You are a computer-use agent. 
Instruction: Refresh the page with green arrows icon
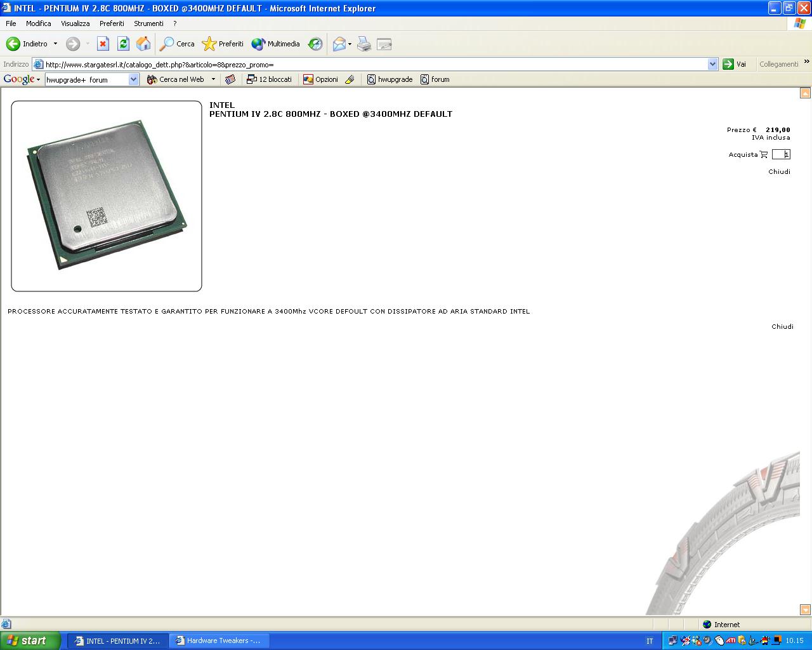(123, 44)
